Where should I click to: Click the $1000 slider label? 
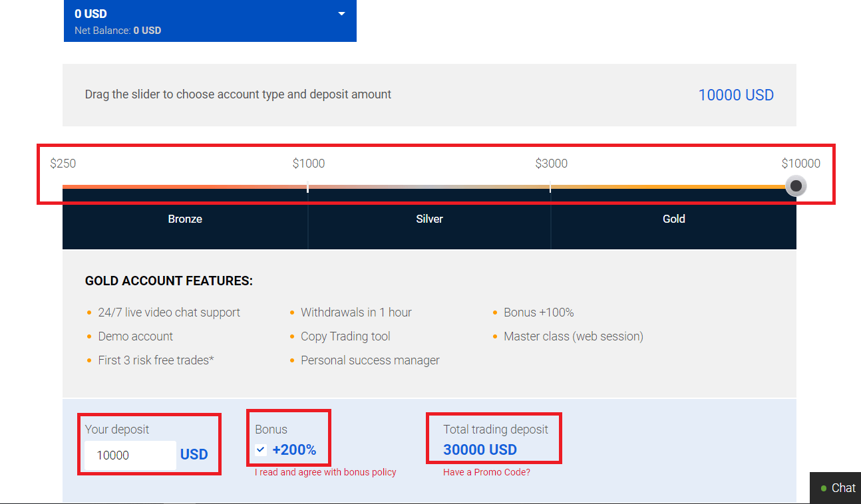[x=309, y=164]
